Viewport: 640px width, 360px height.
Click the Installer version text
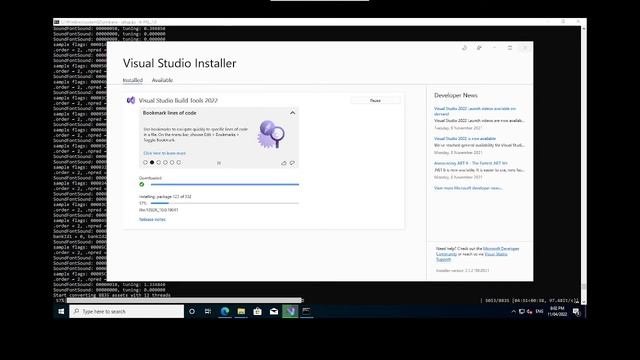pos(462,271)
